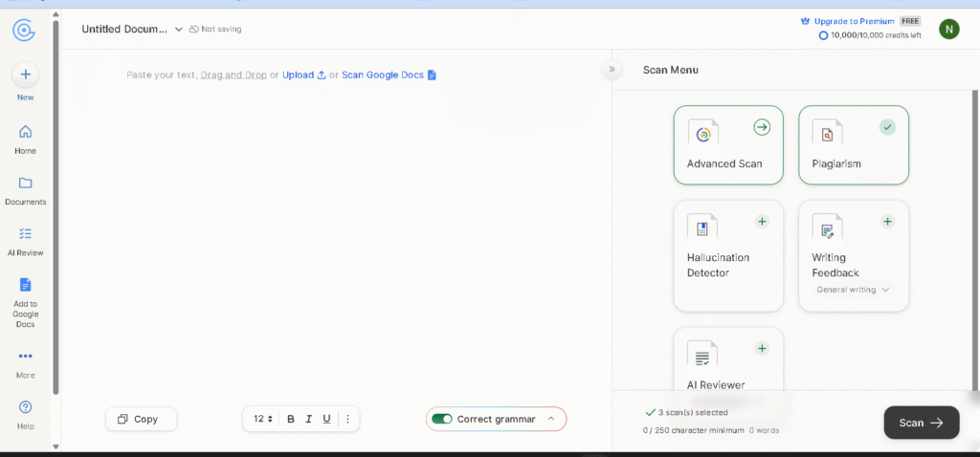The image size is (980, 457).
Task: Click the Copy button
Action: coord(142,419)
